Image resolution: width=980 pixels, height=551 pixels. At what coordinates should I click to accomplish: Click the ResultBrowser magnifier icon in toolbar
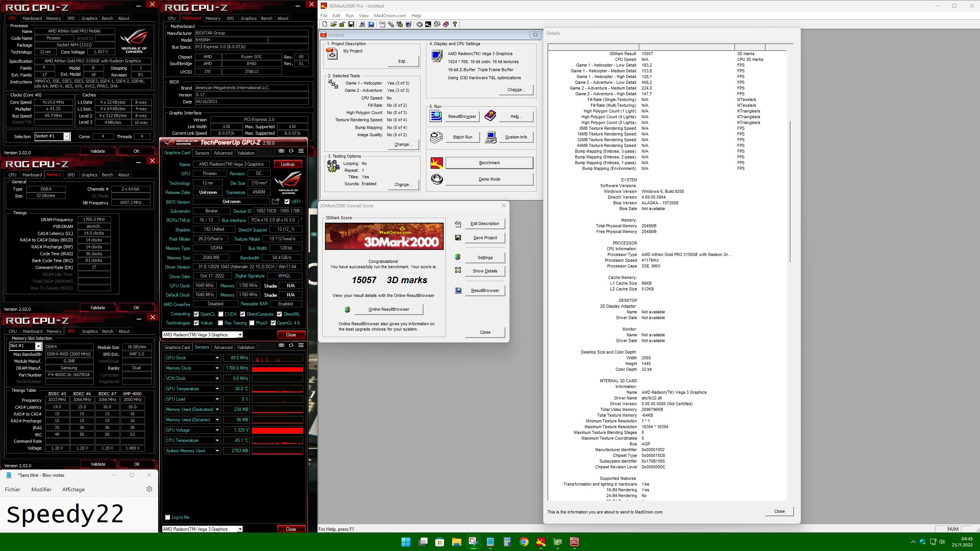[x=371, y=24]
